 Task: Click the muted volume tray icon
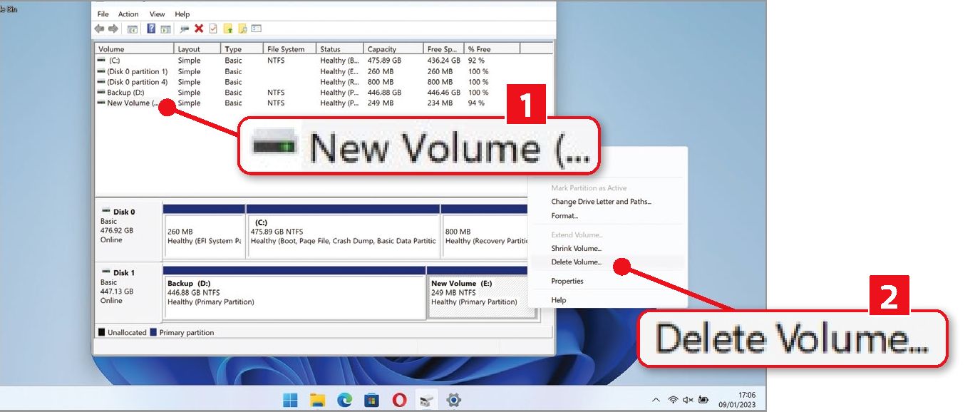tap(688, 400)
